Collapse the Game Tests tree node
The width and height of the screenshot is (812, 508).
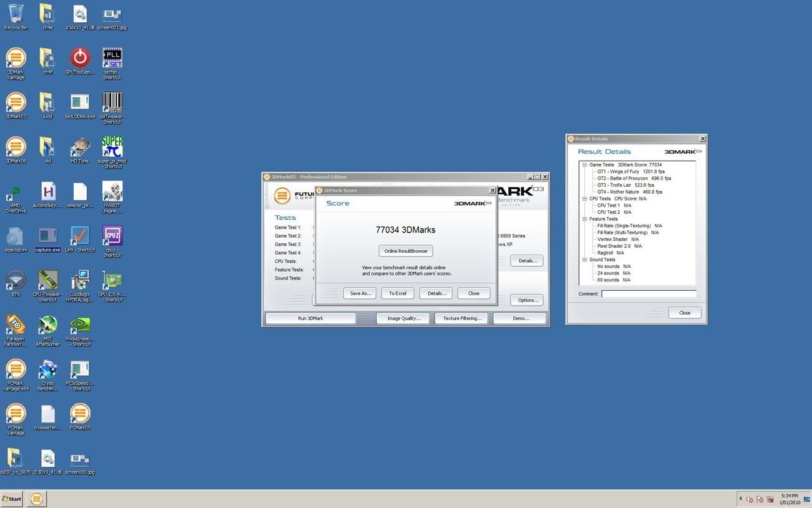pyautogui.click(x=585, y=165)
